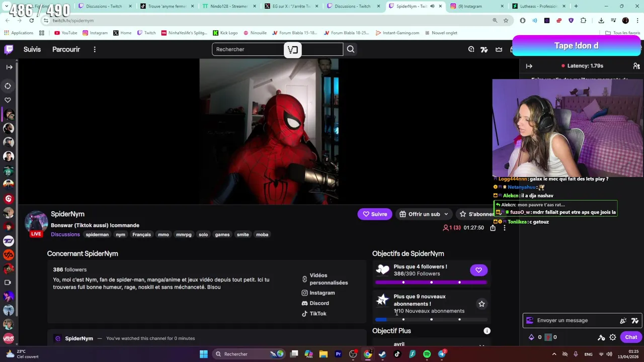
Task: Open the Twitch home logo
Action: click(9, 49)
